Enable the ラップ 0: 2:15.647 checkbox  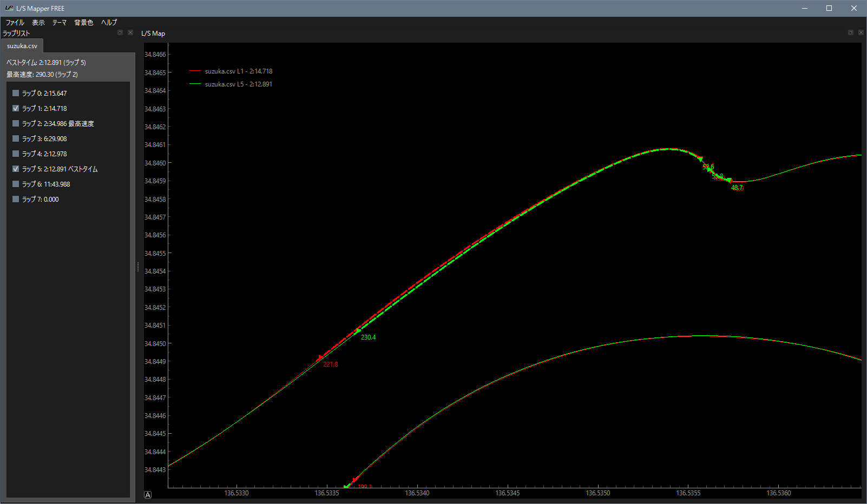tap(16, 93)
